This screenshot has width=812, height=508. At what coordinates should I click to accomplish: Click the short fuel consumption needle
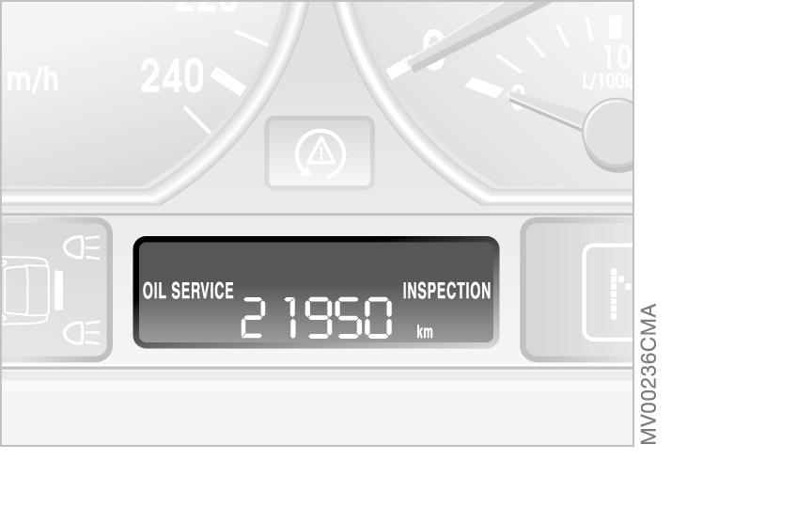click(547, 111)
